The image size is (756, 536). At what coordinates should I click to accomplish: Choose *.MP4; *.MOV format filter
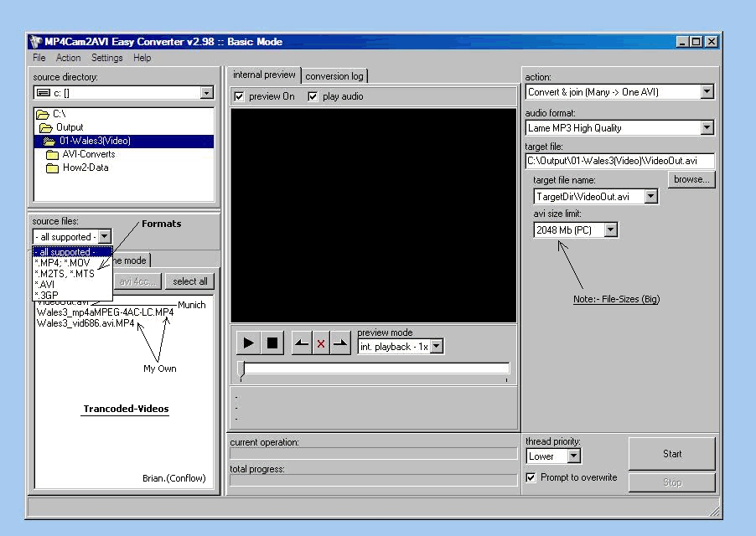coord(72,263)
